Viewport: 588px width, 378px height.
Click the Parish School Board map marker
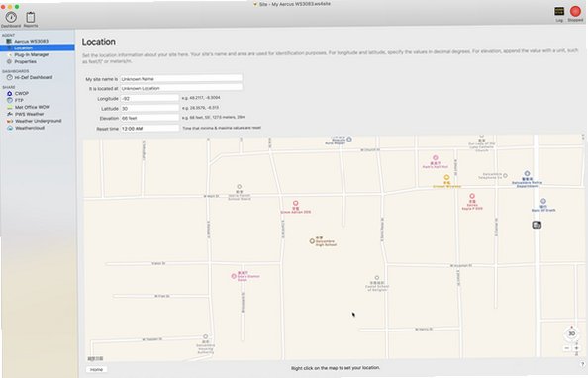tap(239, 187)
